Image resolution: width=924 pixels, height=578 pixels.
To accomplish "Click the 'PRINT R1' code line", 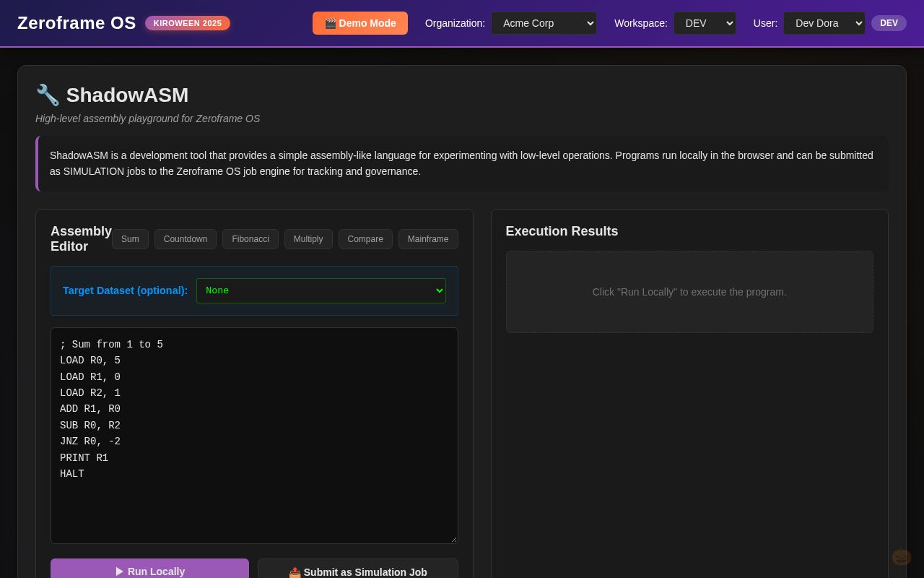I will click(x=84, y=458).
